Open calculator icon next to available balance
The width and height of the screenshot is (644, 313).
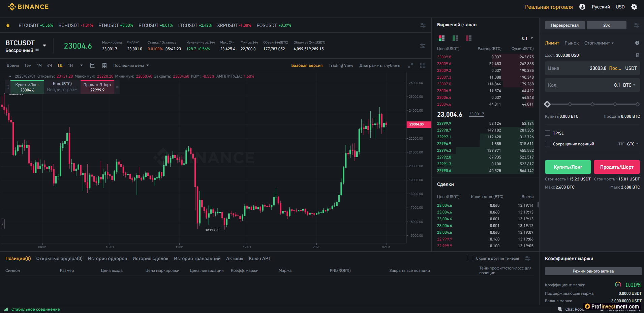637,55
